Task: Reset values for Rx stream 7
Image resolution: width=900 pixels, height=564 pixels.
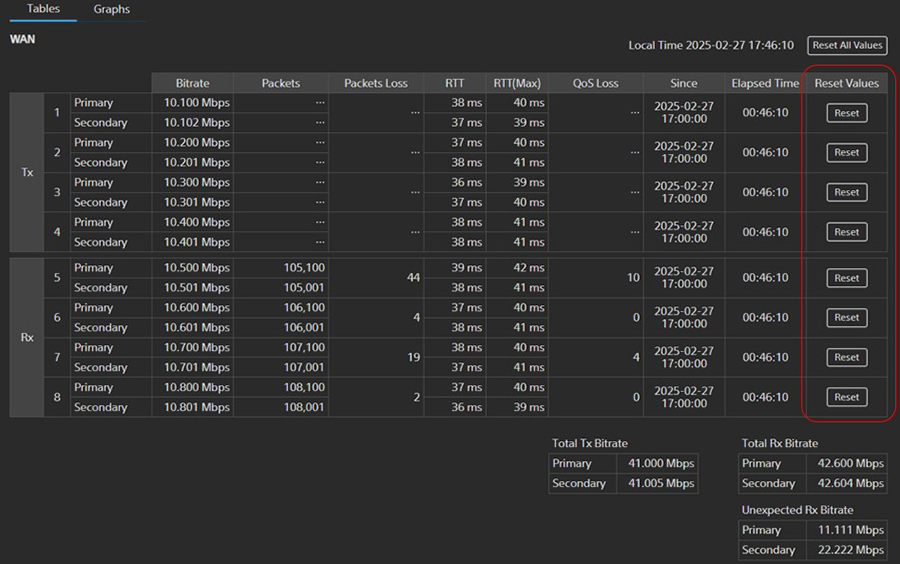Action: tap(847, 357)
